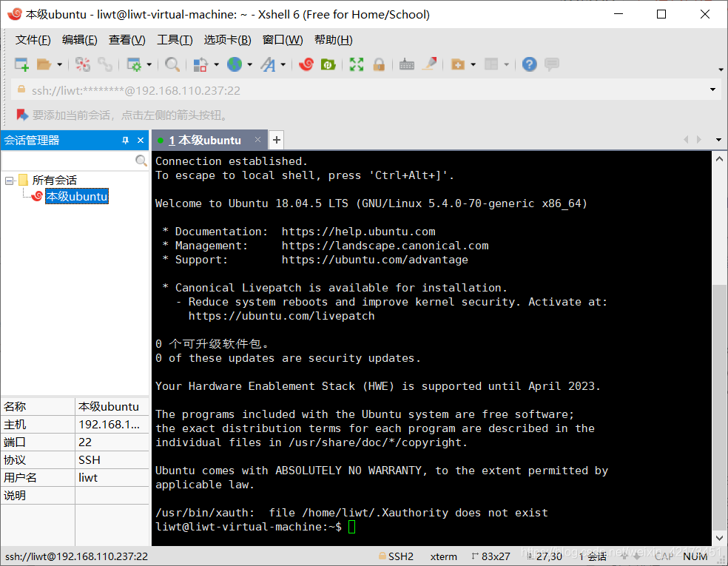
Task: Open the dropdown next to Open folder icon
Action: coord(59,64)
